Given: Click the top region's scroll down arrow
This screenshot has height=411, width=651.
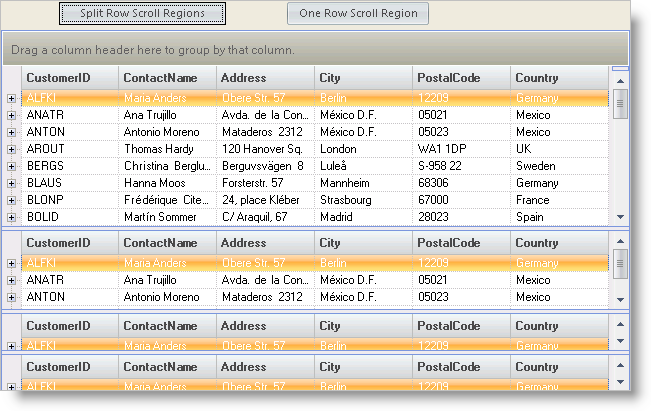Looking at the screenshot, I should click(x=620, y=217).
